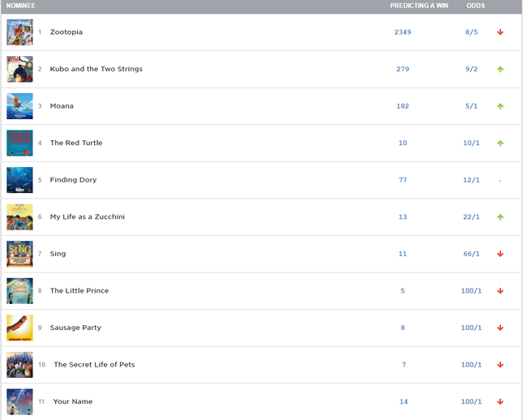The width and height of the screenshot is (523, 420).
Task: Select The Red Turtle title
Action: click(x=76, y=143)
